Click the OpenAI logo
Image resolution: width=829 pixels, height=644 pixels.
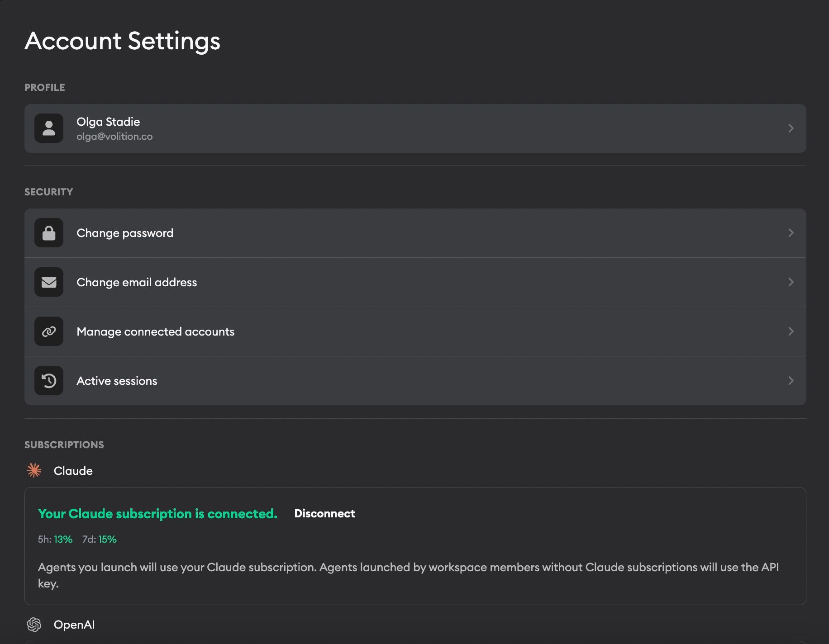coord(33,625)
